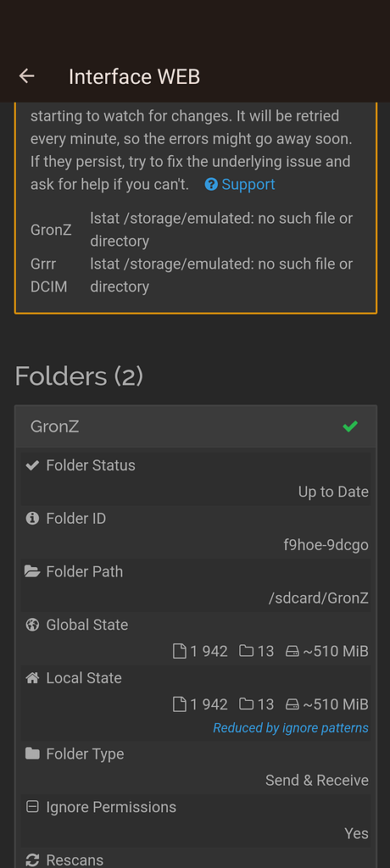
Task: Click the Support question mark icon
Action: (x=211, y=184)
